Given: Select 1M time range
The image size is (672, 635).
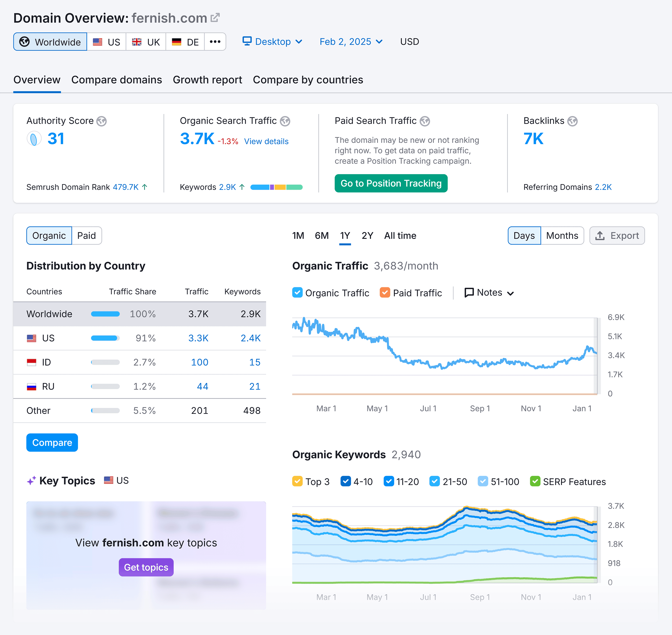Looking at the screenshot, I should click(298, 236).
